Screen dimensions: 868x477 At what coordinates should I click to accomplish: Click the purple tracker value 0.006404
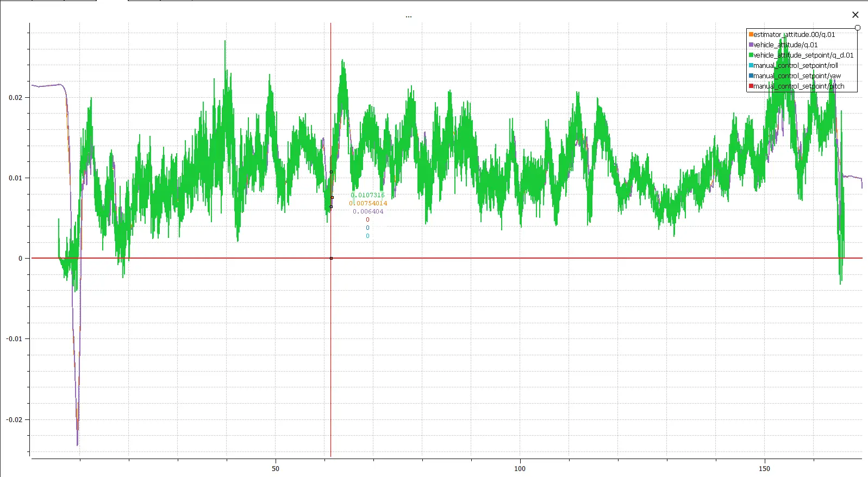368,211
